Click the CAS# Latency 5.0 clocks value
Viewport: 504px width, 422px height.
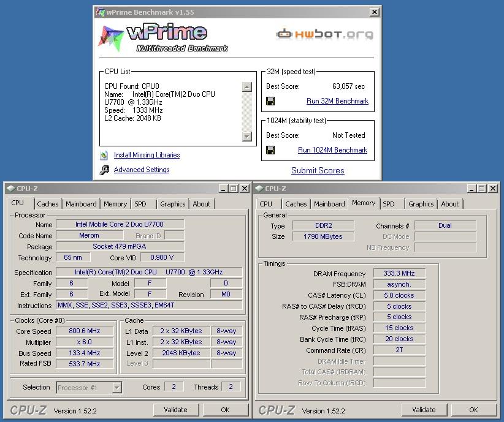click(399, 295)
